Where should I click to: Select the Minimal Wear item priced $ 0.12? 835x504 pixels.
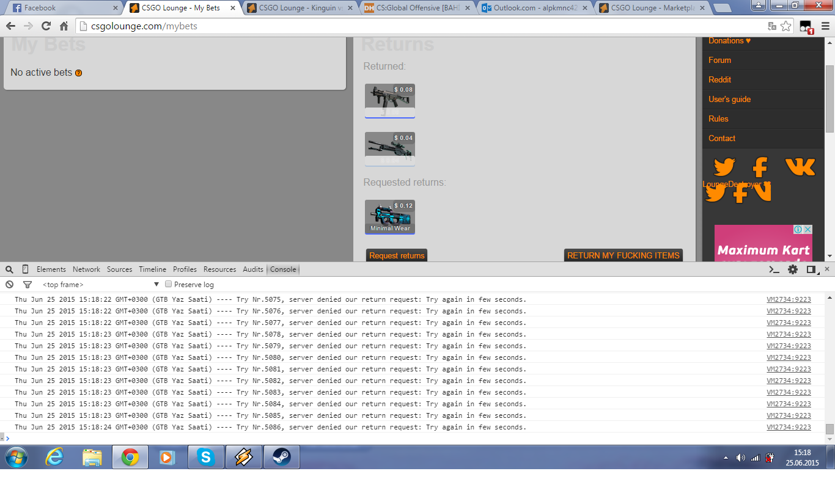click(x=390, y=217)
